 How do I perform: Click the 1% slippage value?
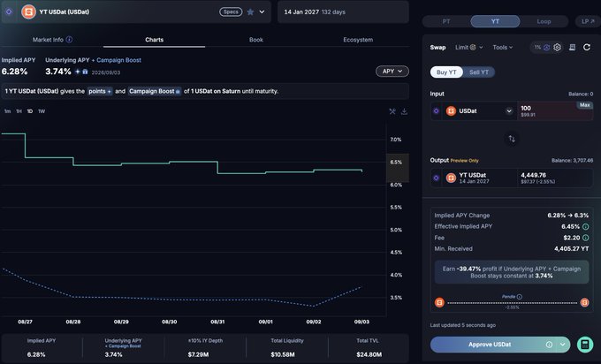[537, 47]
